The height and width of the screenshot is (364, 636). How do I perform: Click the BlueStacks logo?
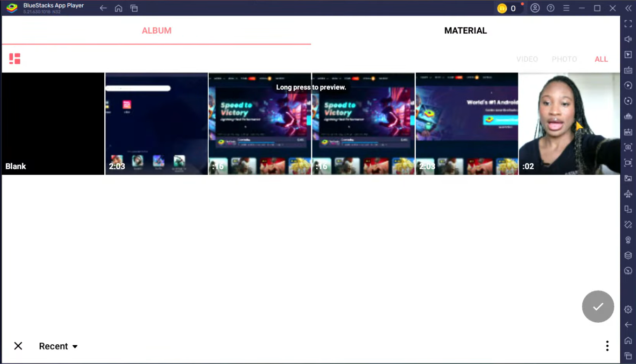tap(12, 8)
